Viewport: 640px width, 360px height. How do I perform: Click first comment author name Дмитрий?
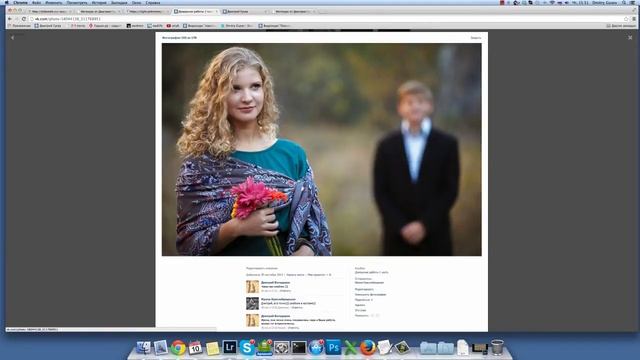click(276, 282)
